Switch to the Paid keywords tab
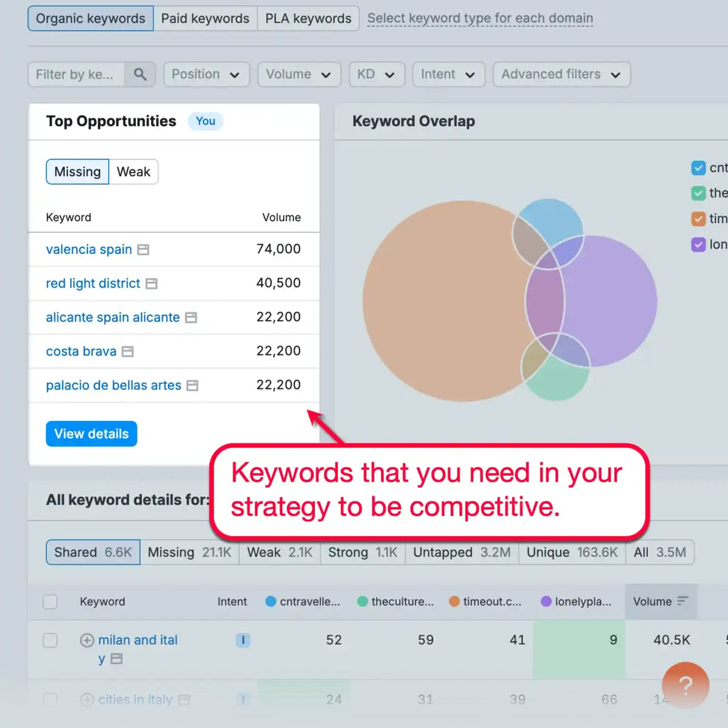 click(x=205, y=18)
